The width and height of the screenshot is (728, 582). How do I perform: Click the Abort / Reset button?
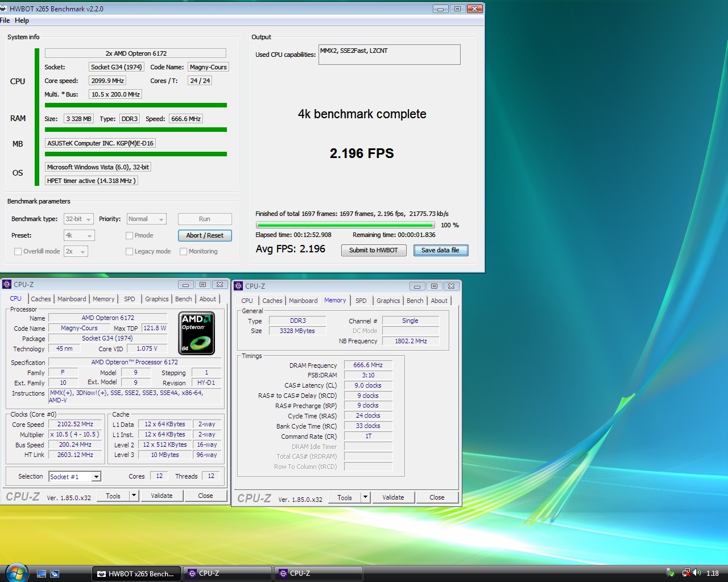click(x=205, y=235)
